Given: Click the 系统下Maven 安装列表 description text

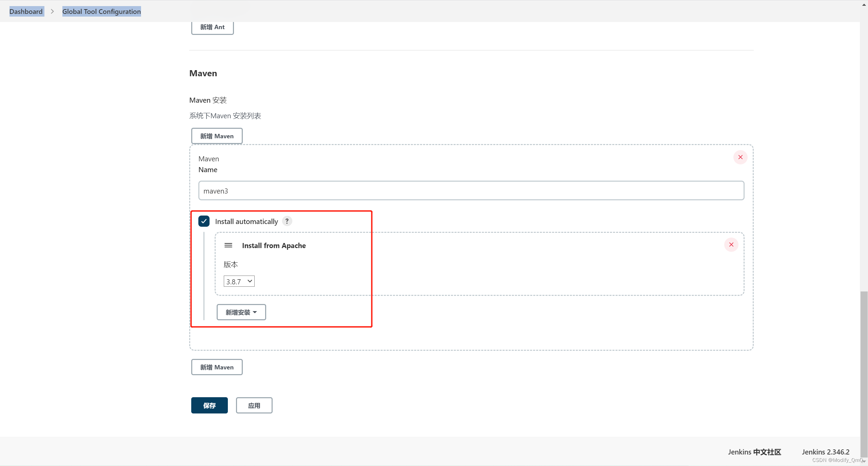Looking at the screenshot, I should (x=225, y=116).
